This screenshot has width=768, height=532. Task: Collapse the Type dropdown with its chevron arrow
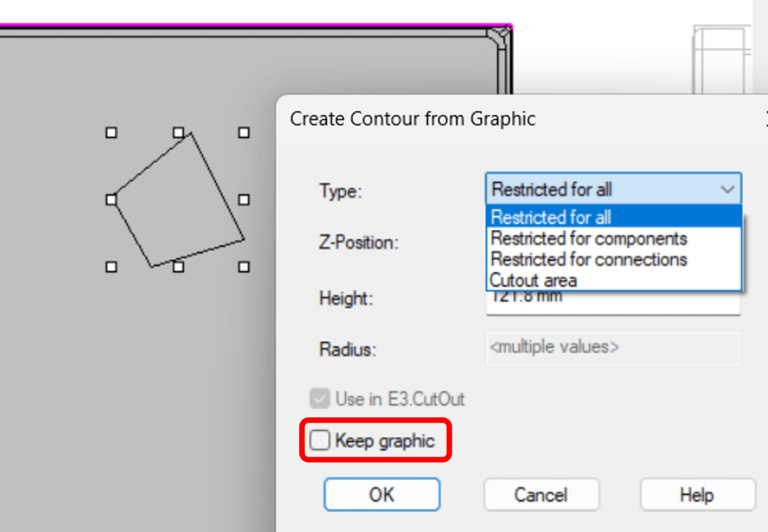tap(728, 189)
